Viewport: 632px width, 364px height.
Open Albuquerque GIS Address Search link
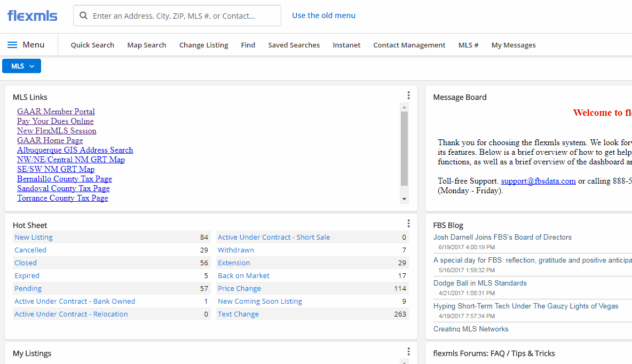tap(75, 150)
